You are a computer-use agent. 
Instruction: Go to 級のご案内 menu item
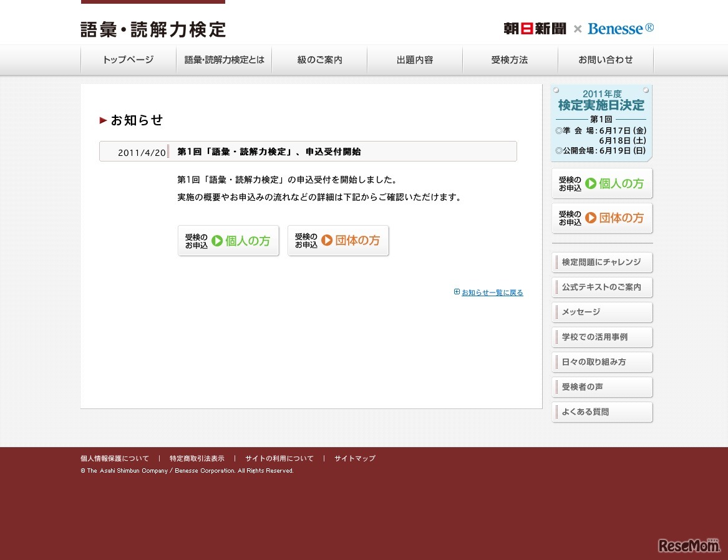pos(319,60)
